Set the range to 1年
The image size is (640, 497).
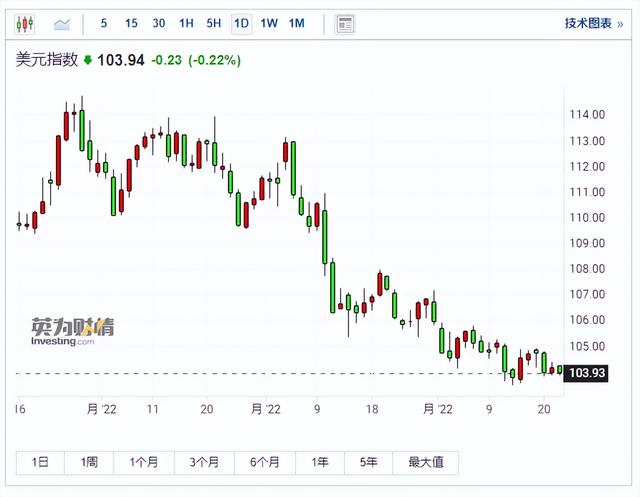tap(320, 462)
